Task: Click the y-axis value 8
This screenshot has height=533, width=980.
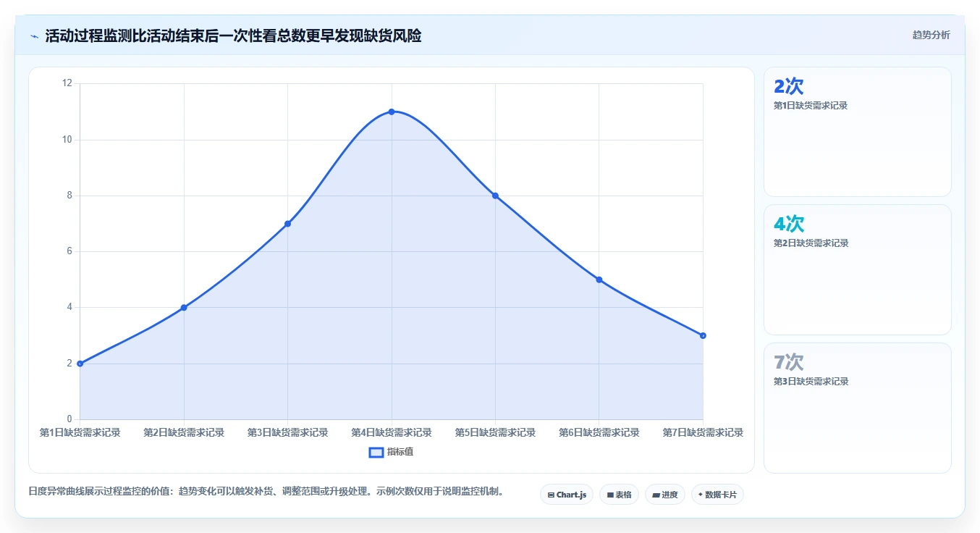Action: (x=69, y=196)
